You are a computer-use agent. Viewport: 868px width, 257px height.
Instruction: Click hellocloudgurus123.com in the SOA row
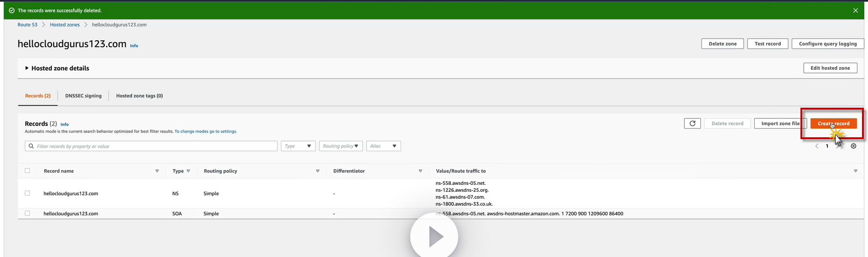(x=71, y=214)
